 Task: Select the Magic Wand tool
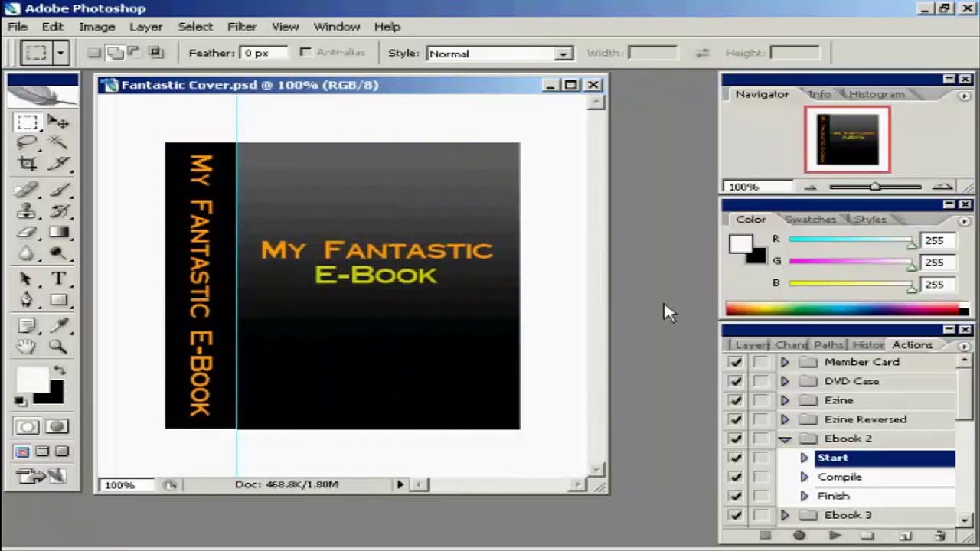[57, 142]
